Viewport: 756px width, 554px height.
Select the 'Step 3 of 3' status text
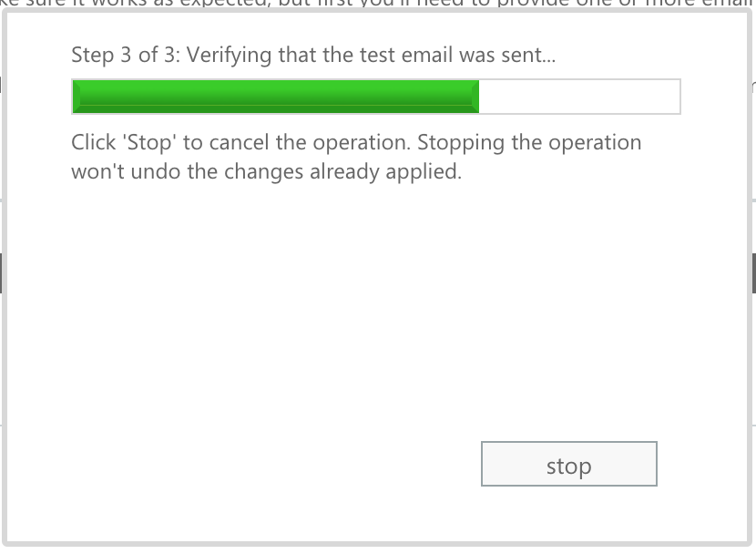[126, 55]
